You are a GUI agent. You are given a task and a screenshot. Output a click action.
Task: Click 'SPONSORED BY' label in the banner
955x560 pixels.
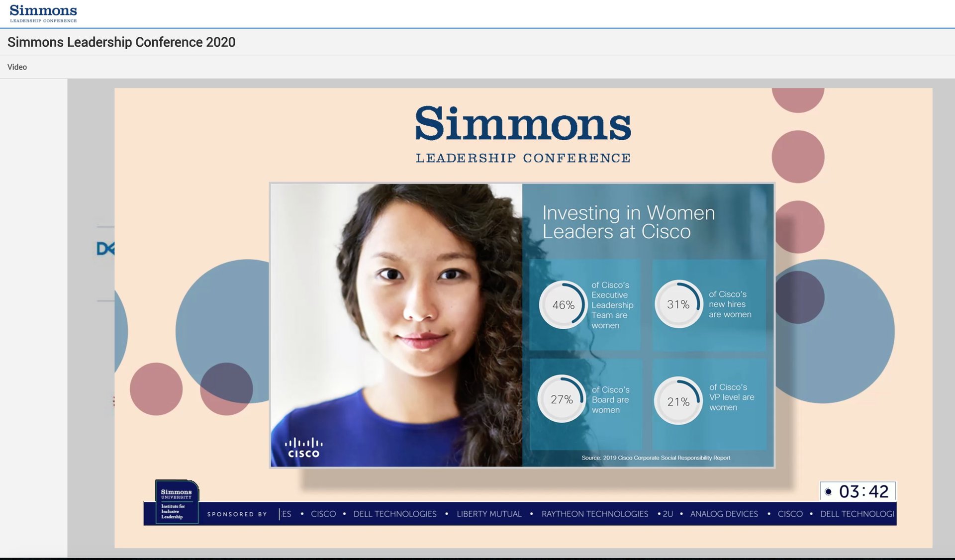237,514
